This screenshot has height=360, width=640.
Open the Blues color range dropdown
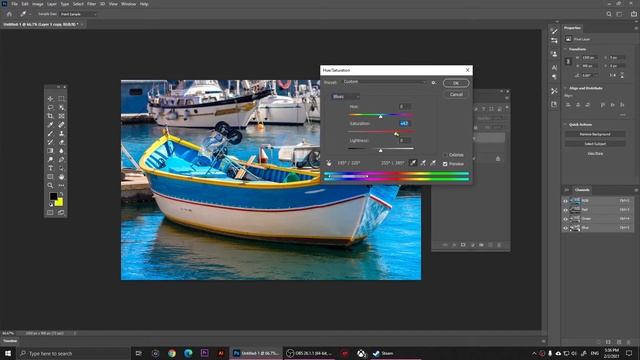click(x=345, y=97)
